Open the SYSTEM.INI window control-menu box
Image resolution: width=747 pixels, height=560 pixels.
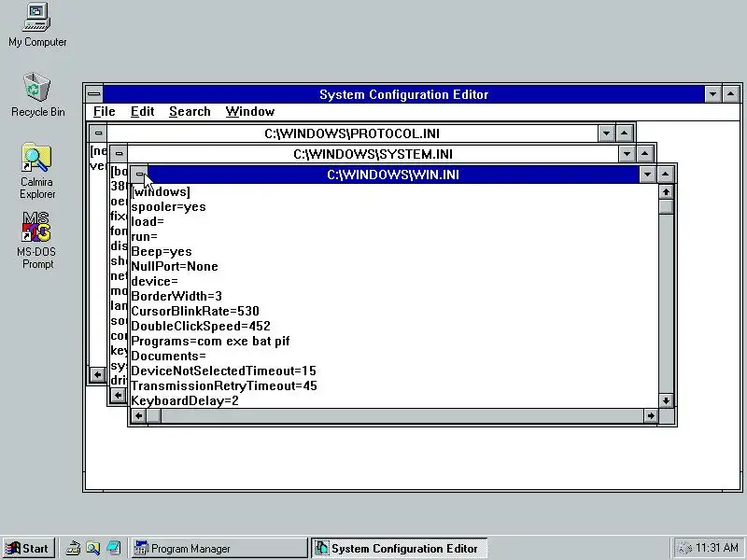[120, 154]
